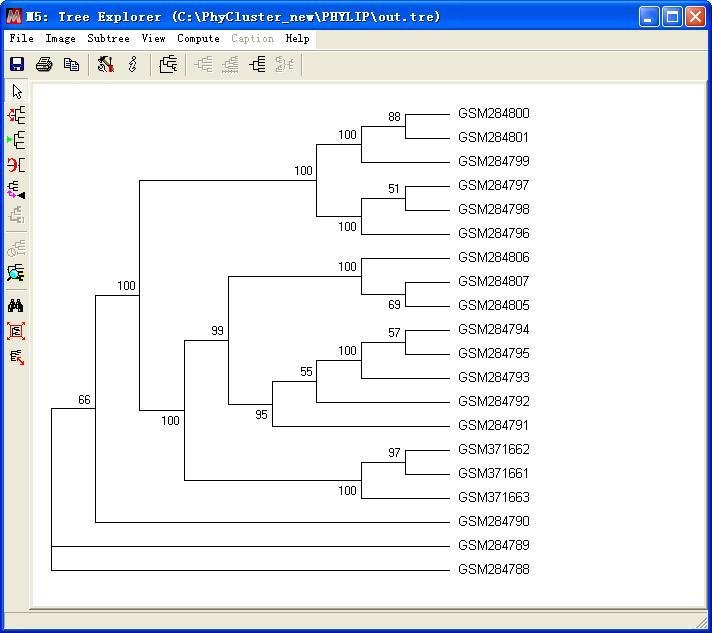Click bootstrap value 55
The image size is (712, 633).
(x=306, y=372)
